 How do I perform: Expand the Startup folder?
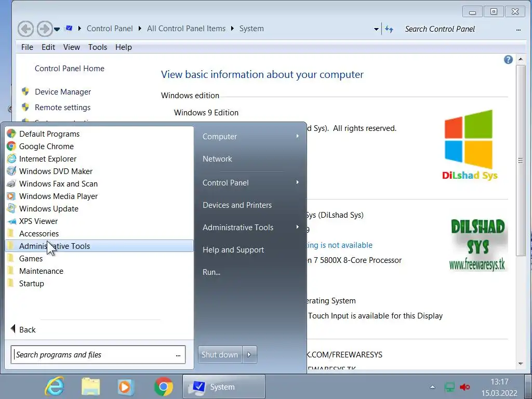coord(99,283)
